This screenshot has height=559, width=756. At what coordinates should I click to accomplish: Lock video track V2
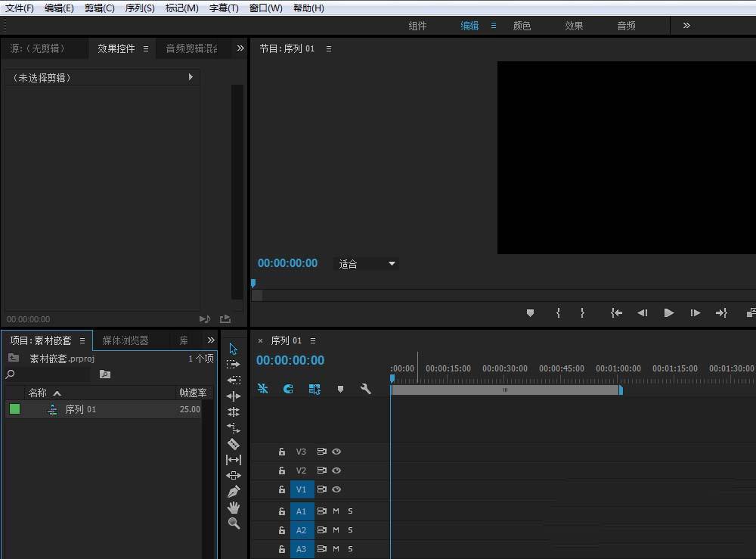[x=280, y=470]
